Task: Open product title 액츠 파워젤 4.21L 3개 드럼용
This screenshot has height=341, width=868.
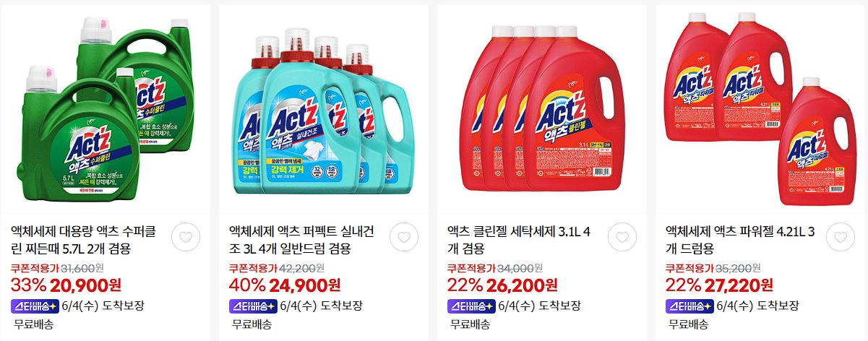Action: click(x=741, y=241)
